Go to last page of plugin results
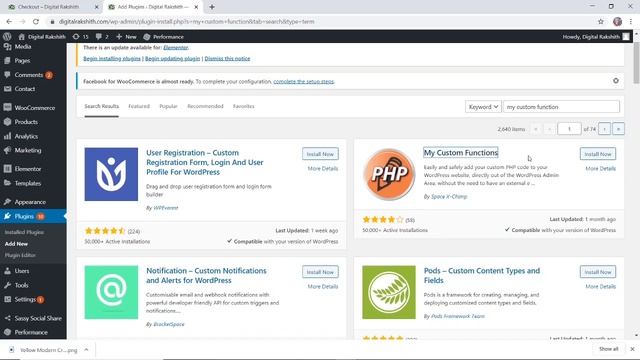 [x=618, y=129]
